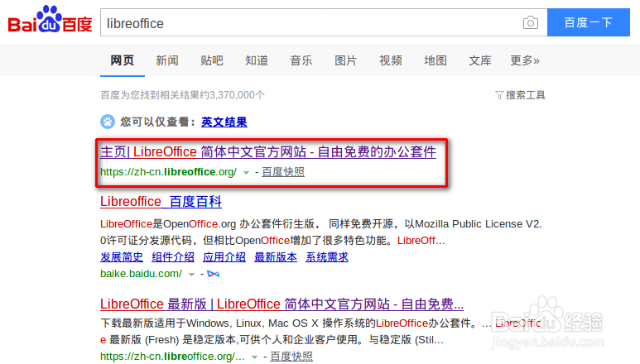
Task: Click the Baidu logo
Action: tap(50, 19)
